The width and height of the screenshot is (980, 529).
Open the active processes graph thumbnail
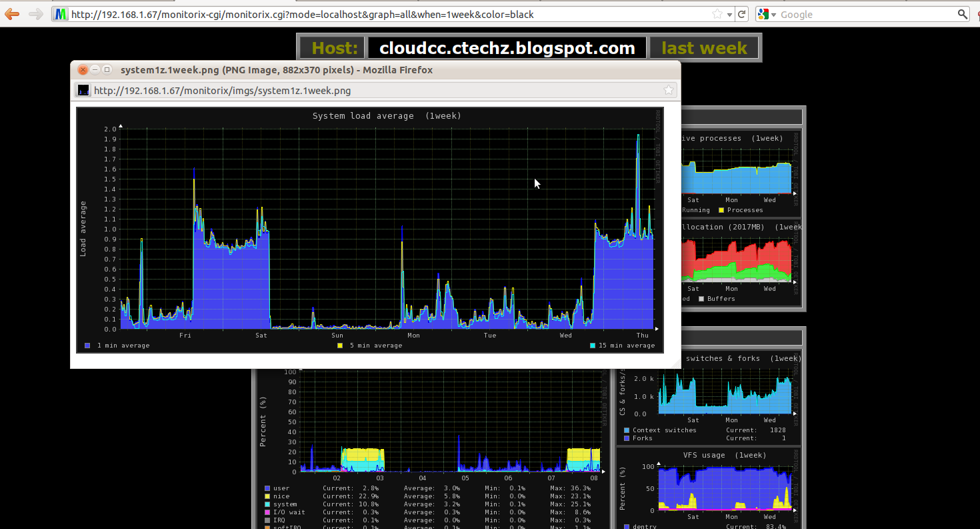[741, 173]
